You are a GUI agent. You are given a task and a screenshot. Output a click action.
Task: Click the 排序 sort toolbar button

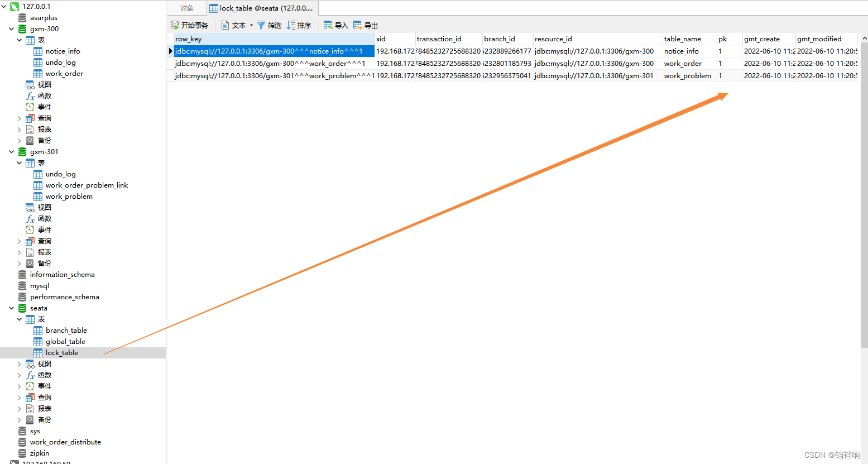click(x=299, y=25)
